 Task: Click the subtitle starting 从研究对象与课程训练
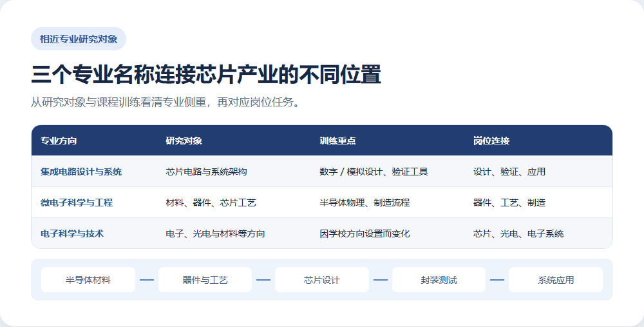(166, 102)
